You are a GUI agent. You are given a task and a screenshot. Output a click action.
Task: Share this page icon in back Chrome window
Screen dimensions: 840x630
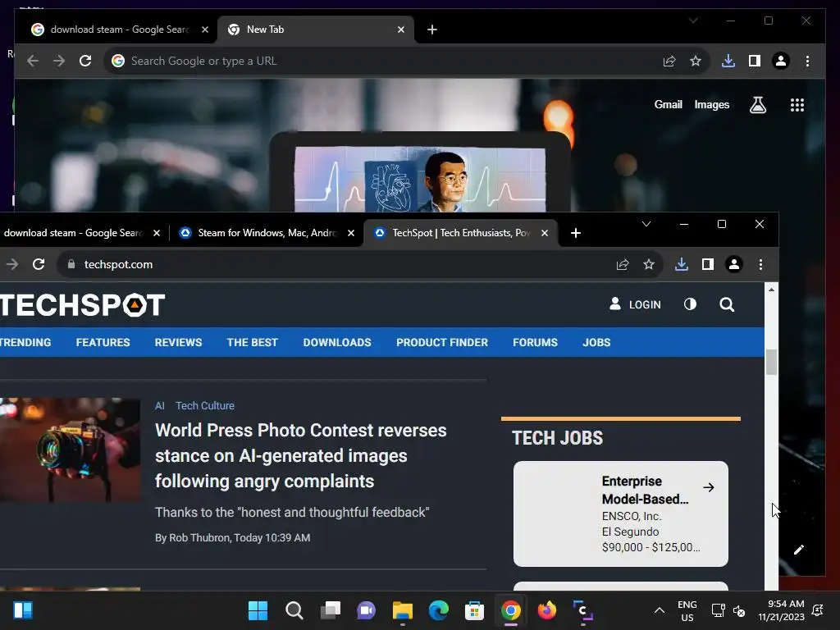pos(669,61)
